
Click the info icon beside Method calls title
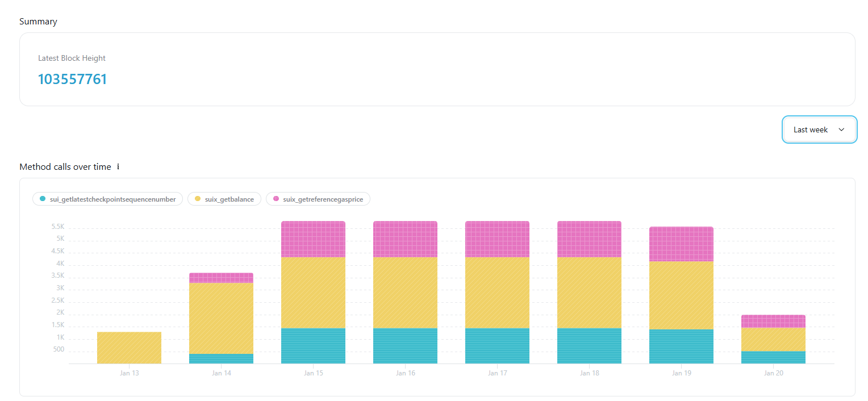[x=118, y=167]
